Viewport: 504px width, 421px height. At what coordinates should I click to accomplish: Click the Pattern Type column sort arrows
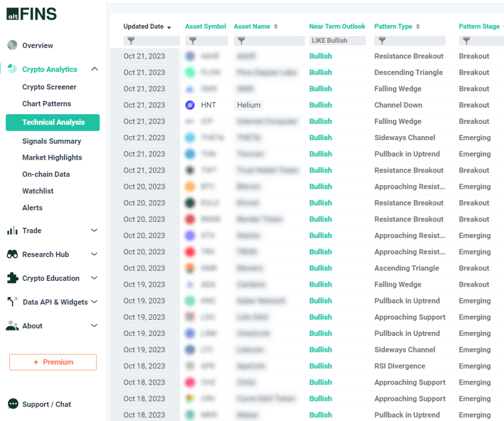pos(418,27)
